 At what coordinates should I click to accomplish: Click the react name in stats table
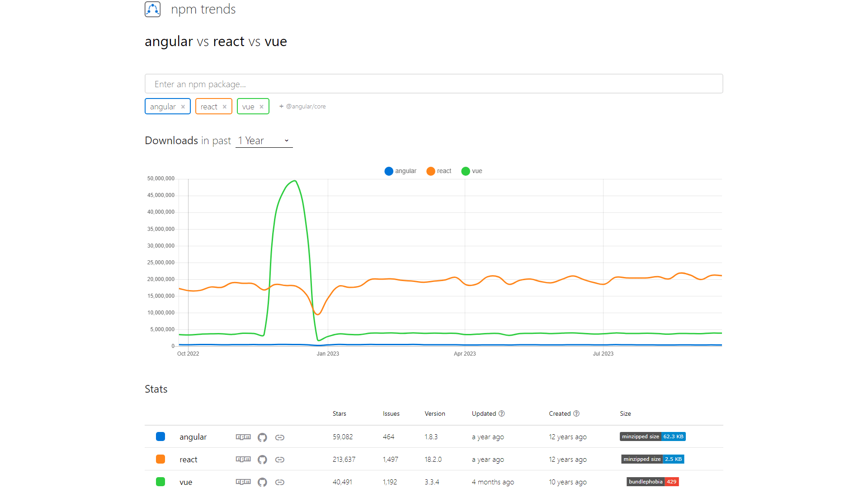[x=189, y=460]
